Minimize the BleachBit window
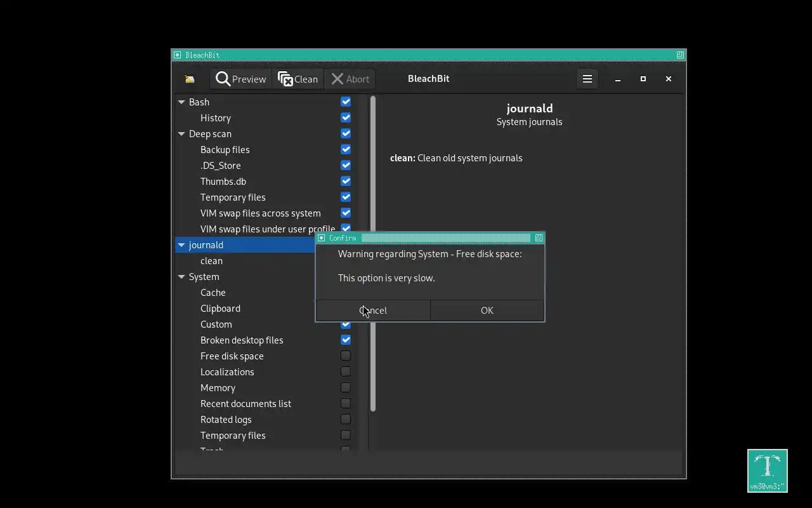Screen dimensions: 812x508 coord(618,79)
